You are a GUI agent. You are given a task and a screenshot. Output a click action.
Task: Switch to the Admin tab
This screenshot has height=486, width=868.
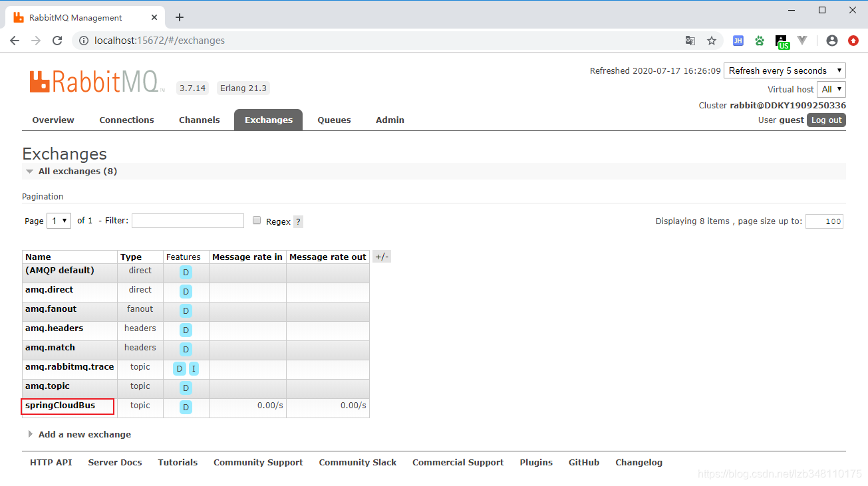click(x=390, y=120)
